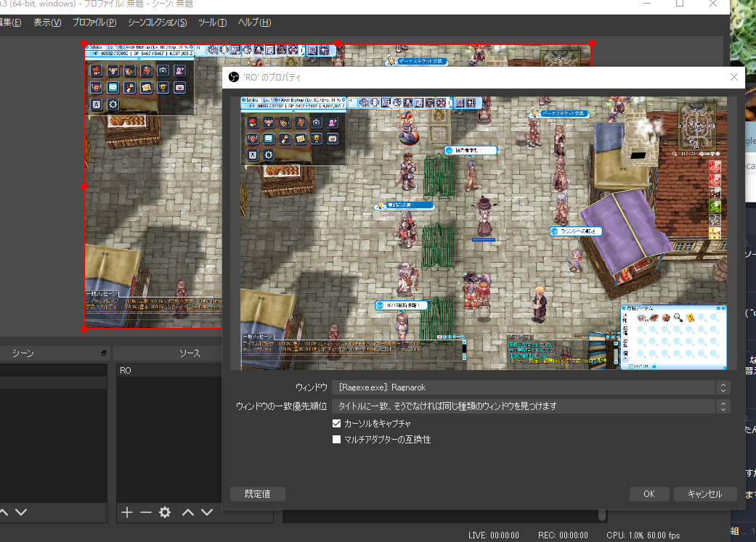Click the シーン panel header
Screen dimensions: 756x542
click(x=54, y=353)
